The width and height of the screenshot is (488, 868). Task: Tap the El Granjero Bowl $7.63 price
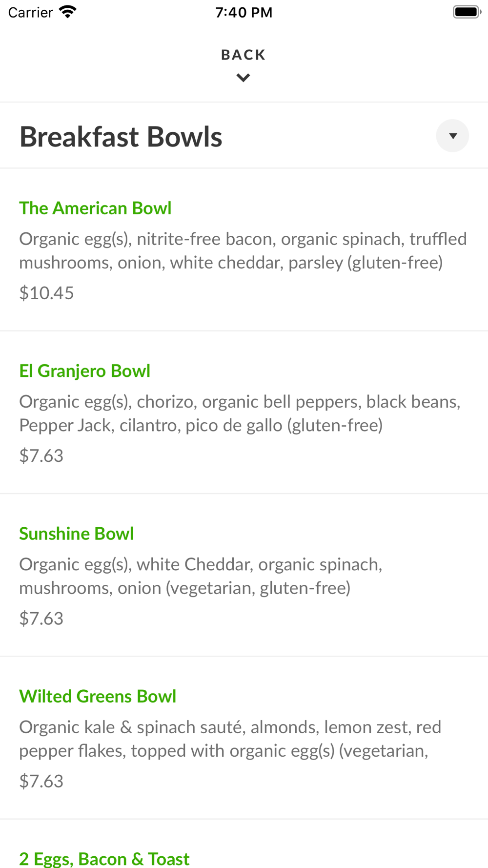click(x=41, y=455)
